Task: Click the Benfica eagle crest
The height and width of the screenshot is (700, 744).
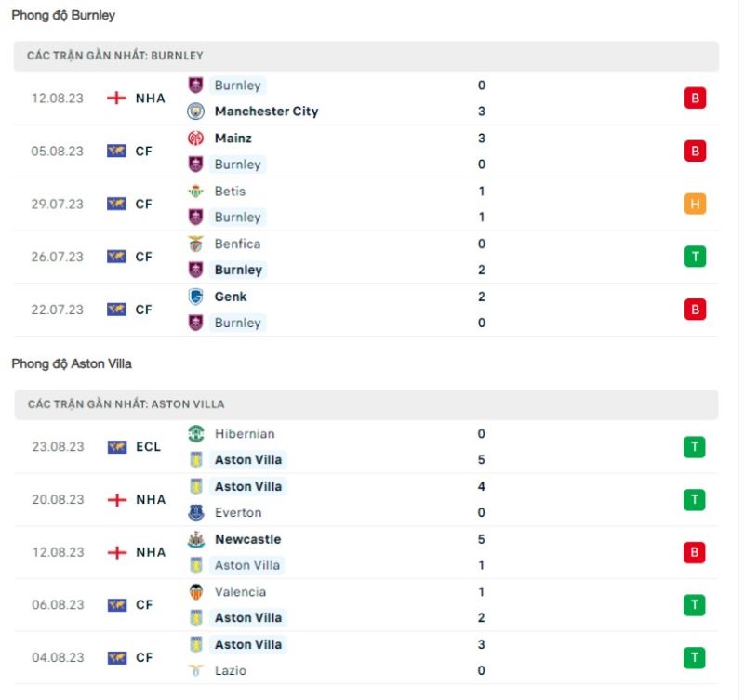Action: pos(197,244)
